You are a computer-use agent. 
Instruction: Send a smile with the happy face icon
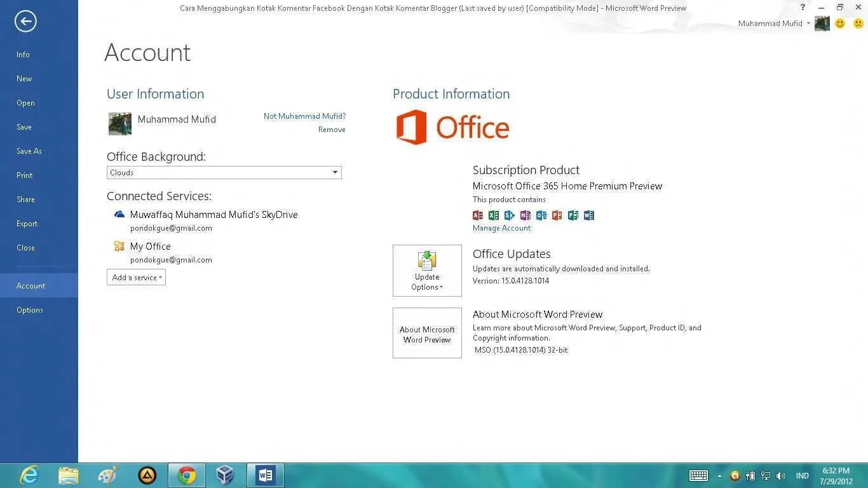click(x=840, y=24)
